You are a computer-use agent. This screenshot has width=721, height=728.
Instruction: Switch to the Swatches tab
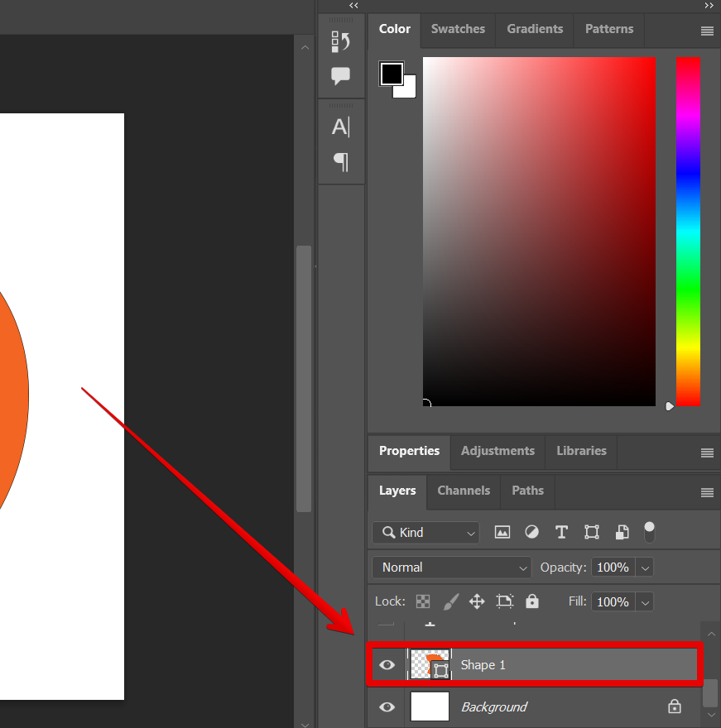click(x=458, y=29)
